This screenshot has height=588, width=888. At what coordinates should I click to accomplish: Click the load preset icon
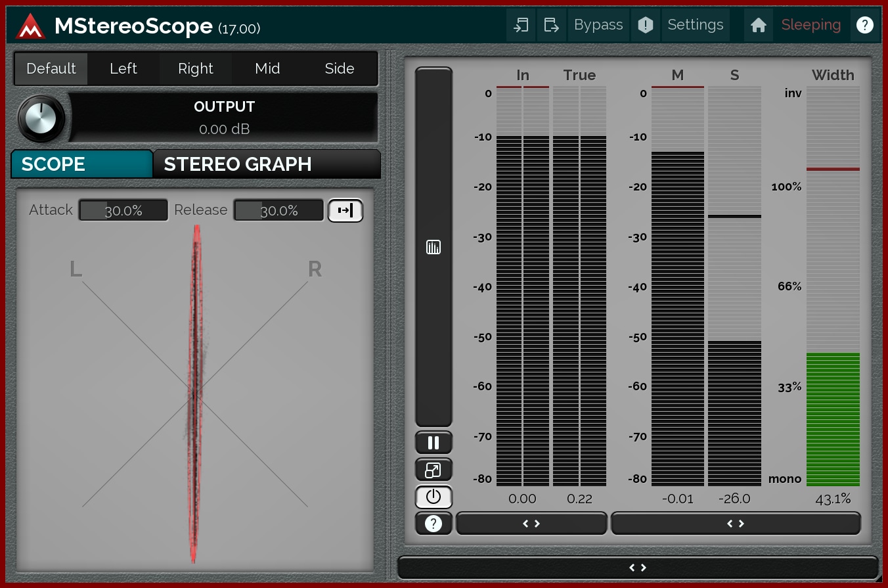coord(521,26)
